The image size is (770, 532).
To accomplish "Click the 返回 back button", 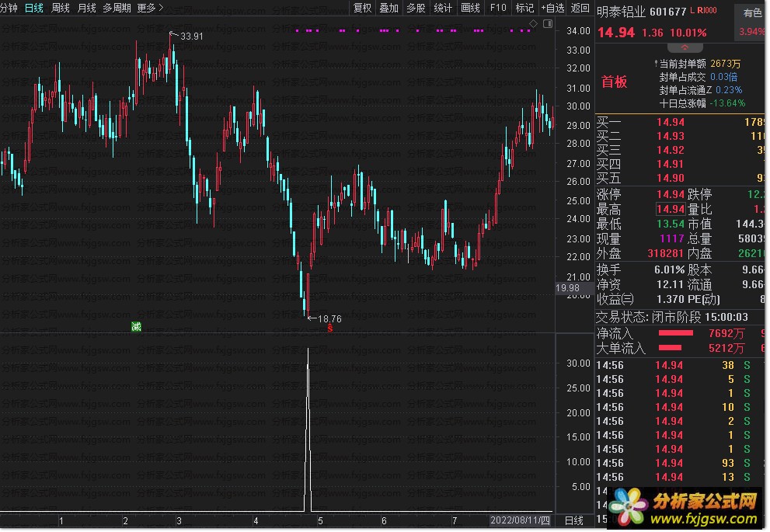I will tap(580, 8).
